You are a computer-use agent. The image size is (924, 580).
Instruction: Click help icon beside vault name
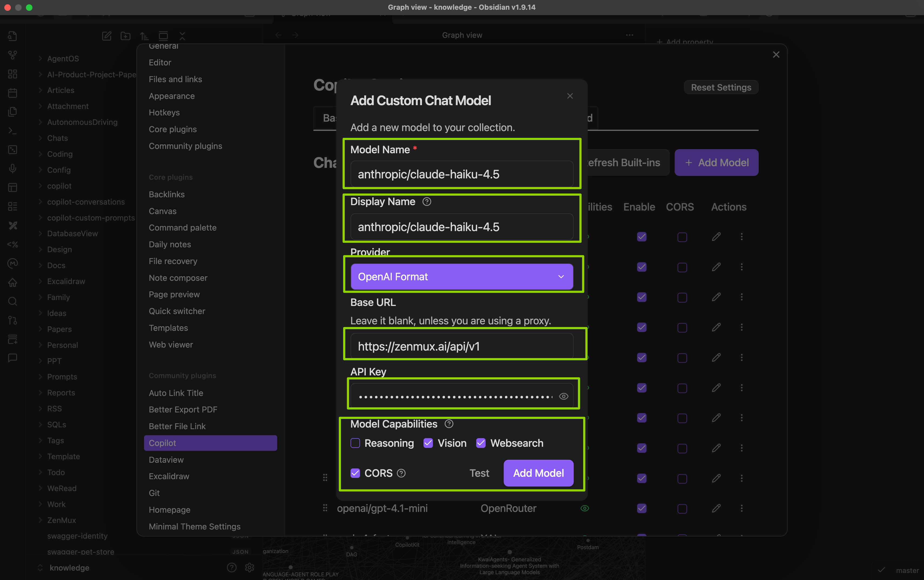[x=232, y=567]
